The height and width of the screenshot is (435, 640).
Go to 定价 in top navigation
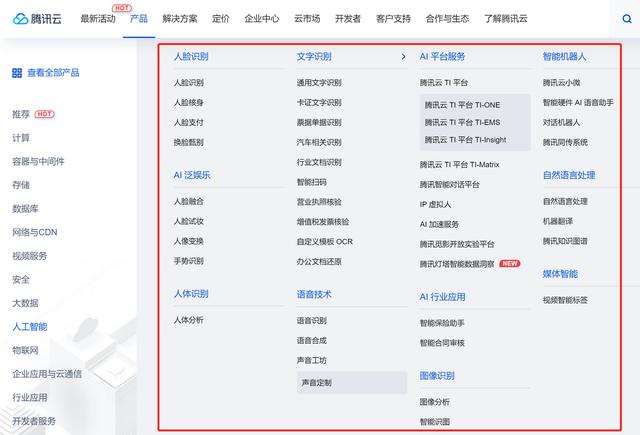pos(221,19)
